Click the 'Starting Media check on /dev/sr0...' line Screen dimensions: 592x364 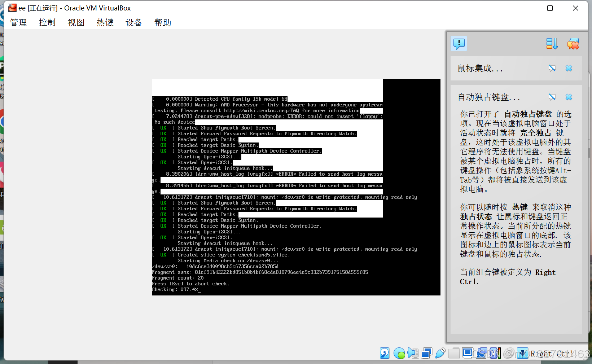(x=228, y=261)
